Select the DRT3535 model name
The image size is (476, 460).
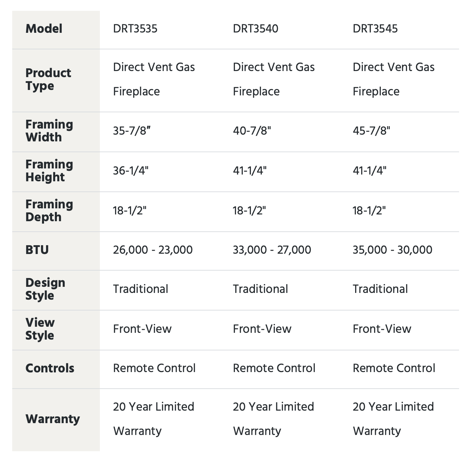(135, 29)
